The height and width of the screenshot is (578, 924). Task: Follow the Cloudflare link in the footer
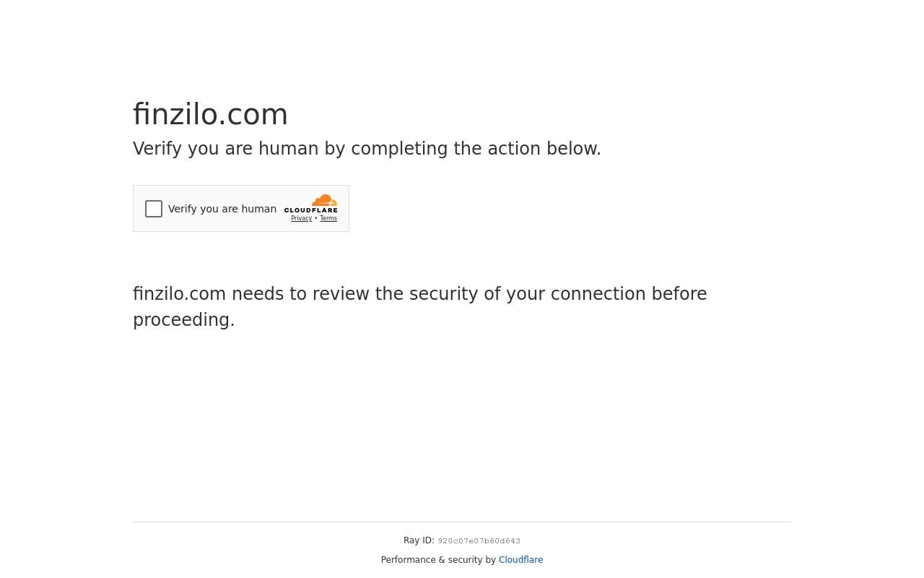[x=520, y=560]
